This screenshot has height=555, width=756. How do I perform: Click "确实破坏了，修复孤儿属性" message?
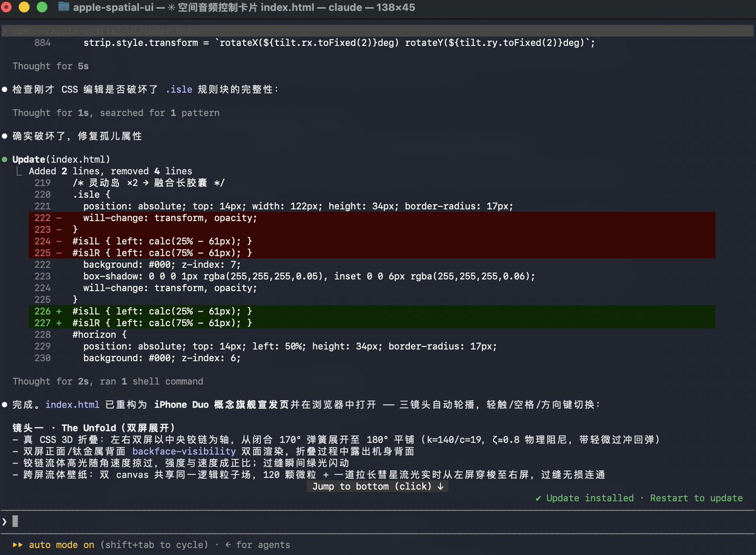click(x=77, y=136)
